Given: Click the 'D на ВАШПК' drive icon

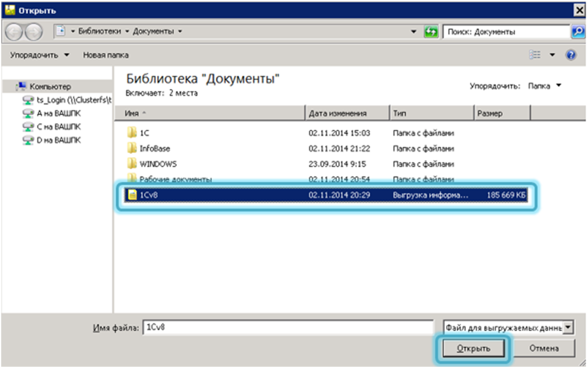Looking at the screenshot, I should [x=28, y=140].
